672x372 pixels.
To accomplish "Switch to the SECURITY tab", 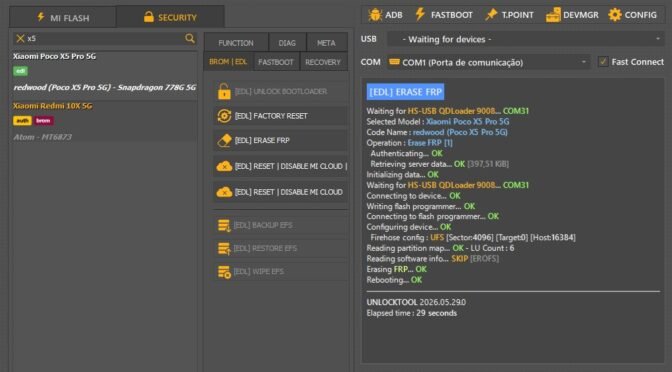I will [x=171, y=17].
